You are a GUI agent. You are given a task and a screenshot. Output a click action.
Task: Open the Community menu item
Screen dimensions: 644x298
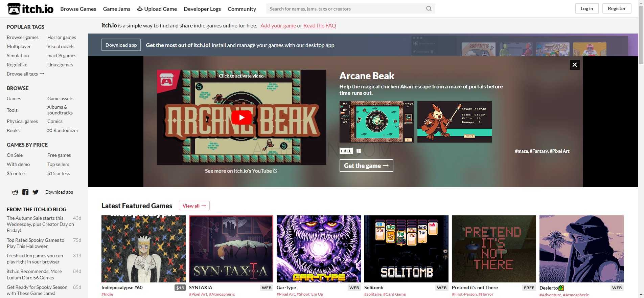tap(241, 9)
